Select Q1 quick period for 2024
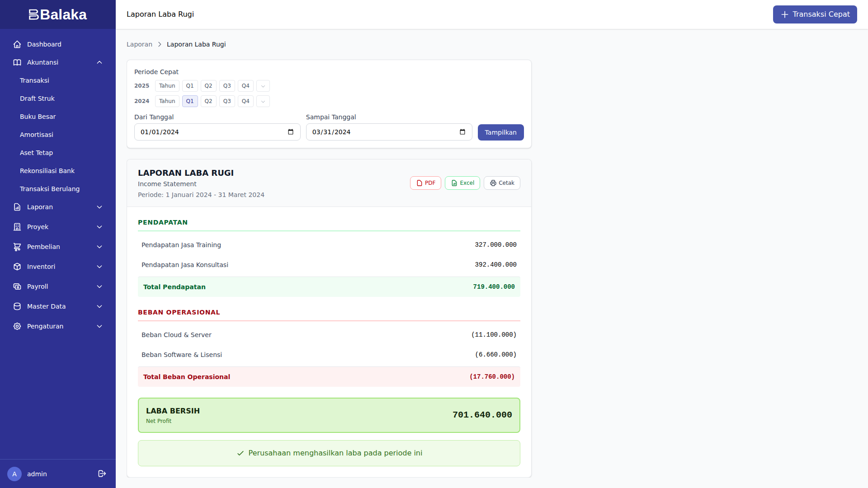Image resolution: width=868 pixels, height=488 pixels. point(190,101)
